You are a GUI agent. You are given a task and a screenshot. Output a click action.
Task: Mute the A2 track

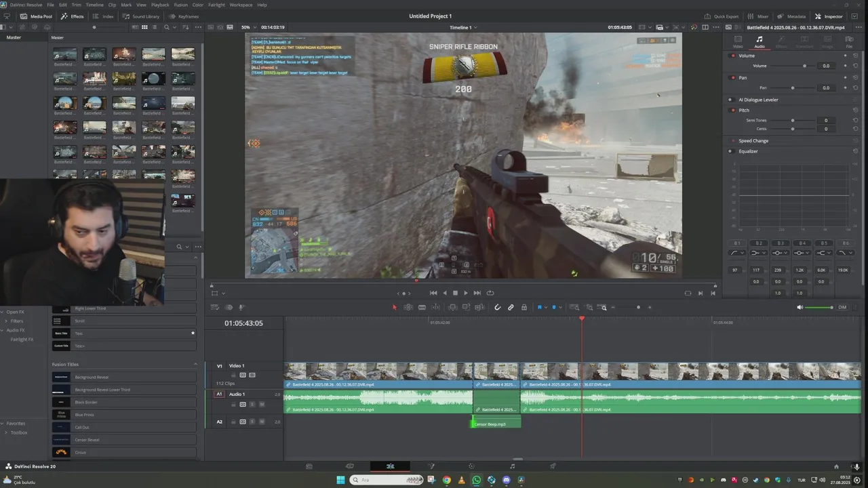pyautogui.click(x=262, y=422)
